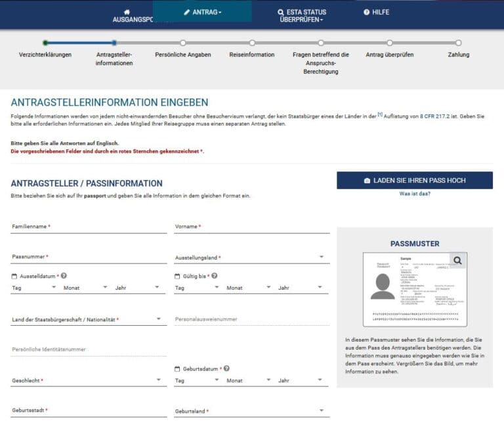Click the calendar icon beside Gültig bis
The image size is (504, 429).
[x=177, y=276]
